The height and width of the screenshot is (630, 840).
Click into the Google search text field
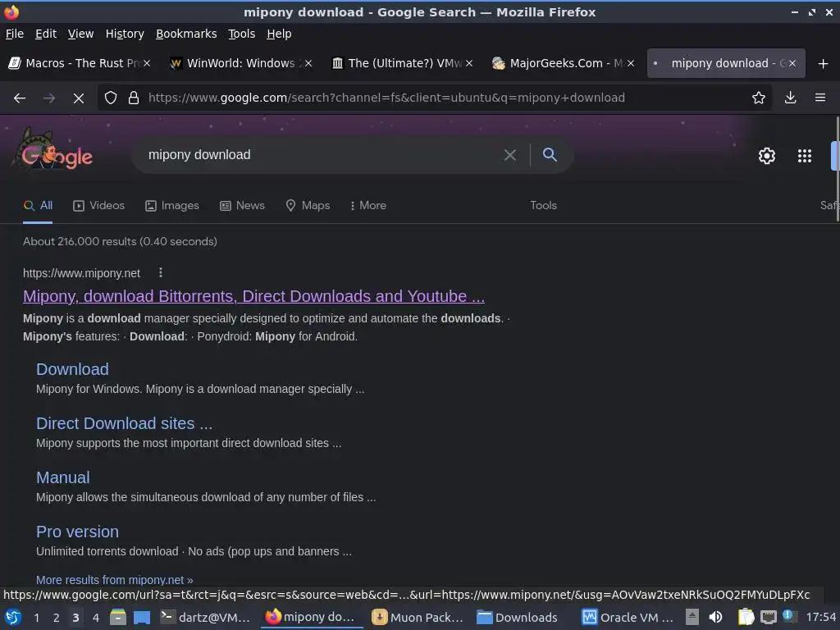pyautogui.click(x=322, y=155)
